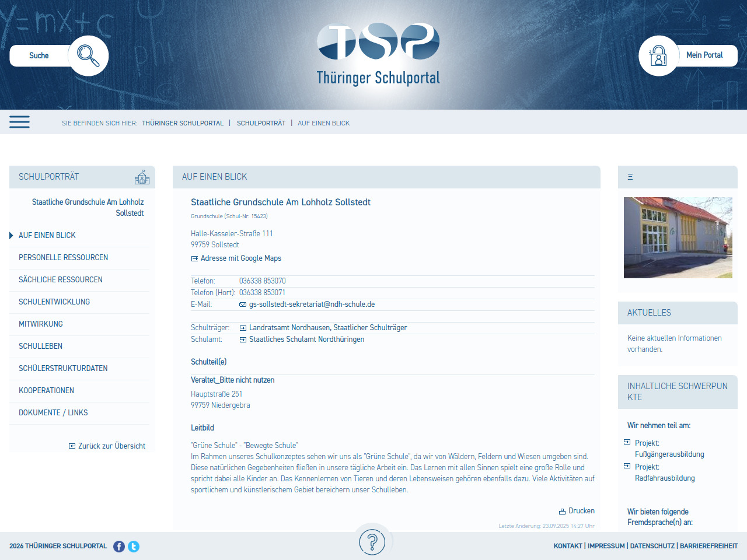Click the magnifying glass search icon

coord(88,56)
